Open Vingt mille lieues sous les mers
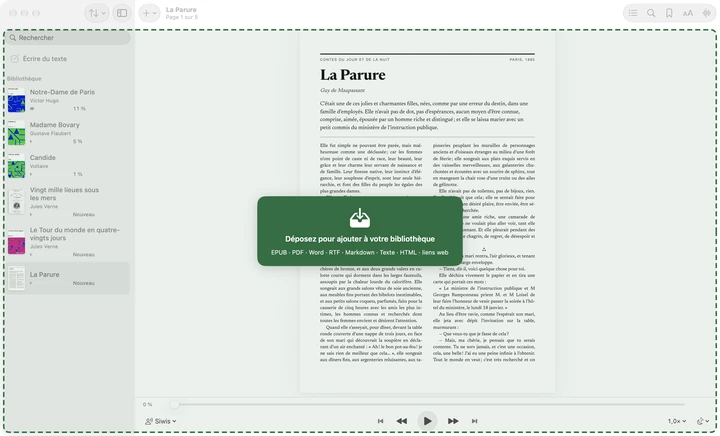Screen dimensions: 720x436 (68, 201)
